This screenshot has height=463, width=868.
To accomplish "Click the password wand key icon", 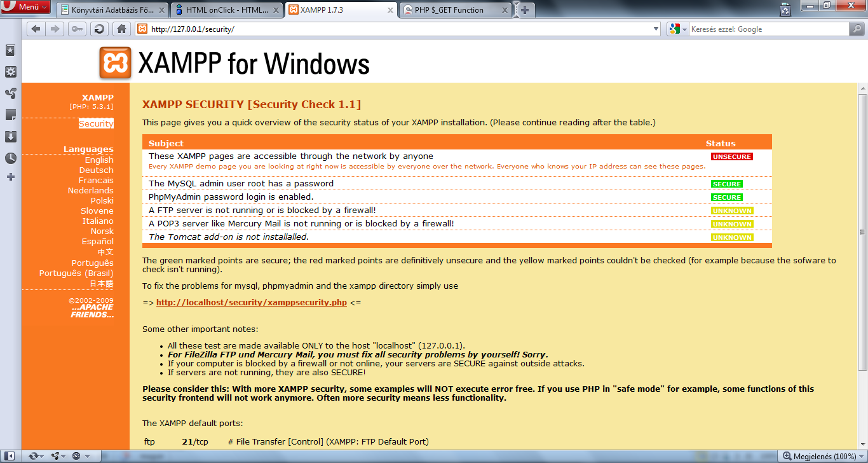I will 77,29.
